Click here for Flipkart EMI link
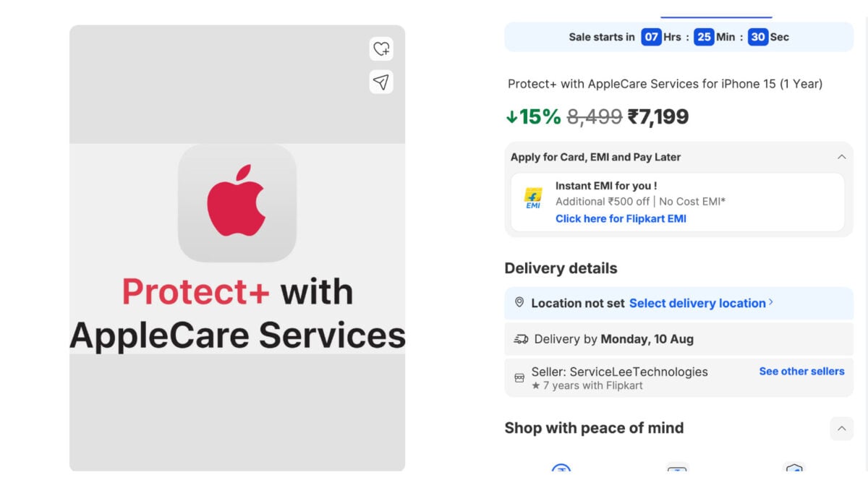 [621, 218]
